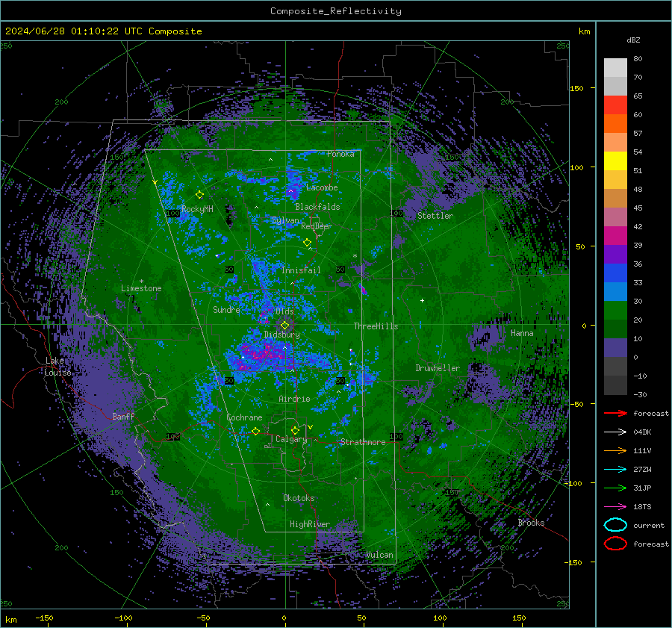
Task: Click the yellow swatch between 54 and 51 dBZ
Action: [615, 161]
